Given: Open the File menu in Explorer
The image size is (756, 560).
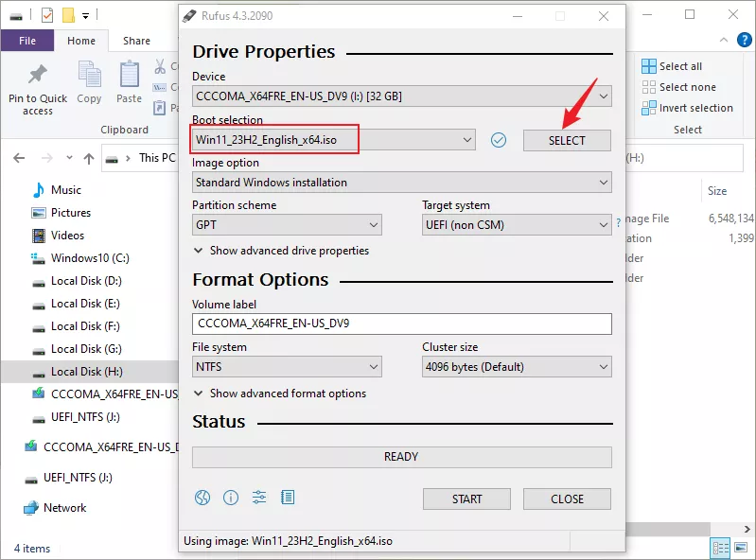Looking at the screenshot, I should [x=27, y=41].
